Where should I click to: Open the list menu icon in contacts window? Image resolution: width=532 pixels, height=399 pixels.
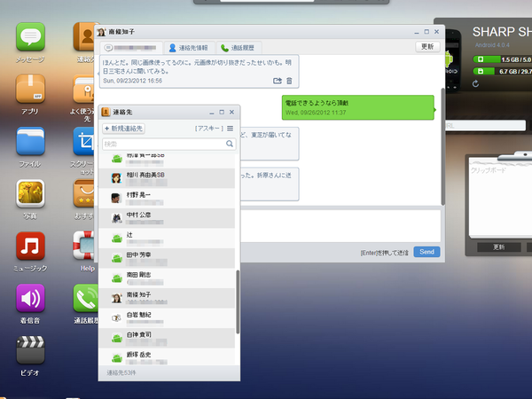[230, 129]
